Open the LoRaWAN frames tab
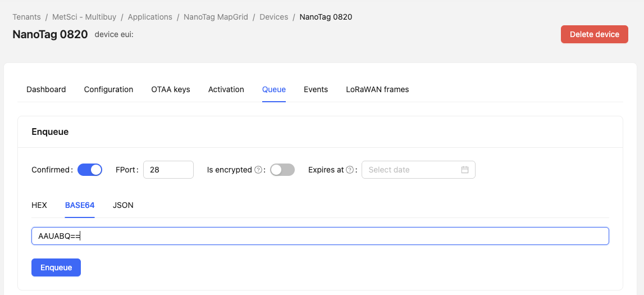 tap(377, 89)
